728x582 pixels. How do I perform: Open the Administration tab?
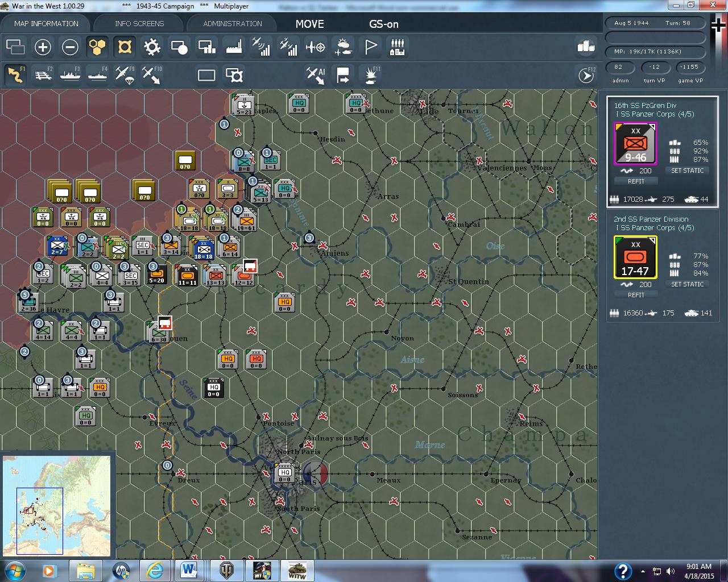pos(233,23)
